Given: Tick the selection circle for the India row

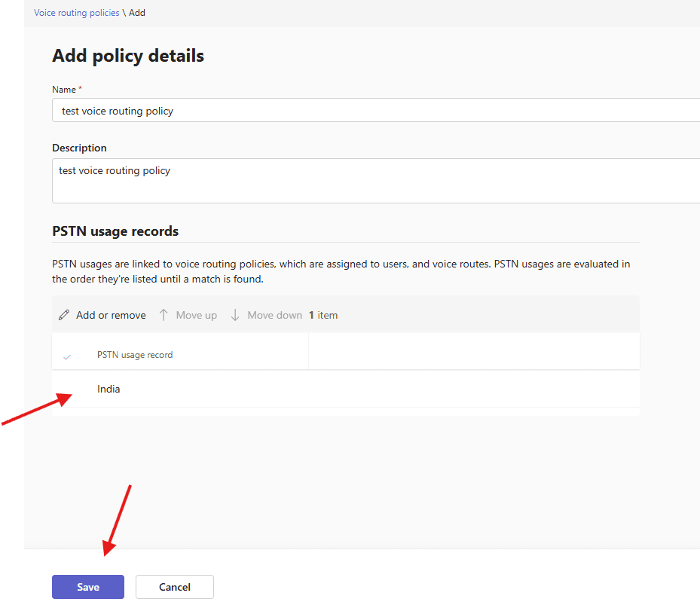Looking at the screenshot, I should 67,390.
